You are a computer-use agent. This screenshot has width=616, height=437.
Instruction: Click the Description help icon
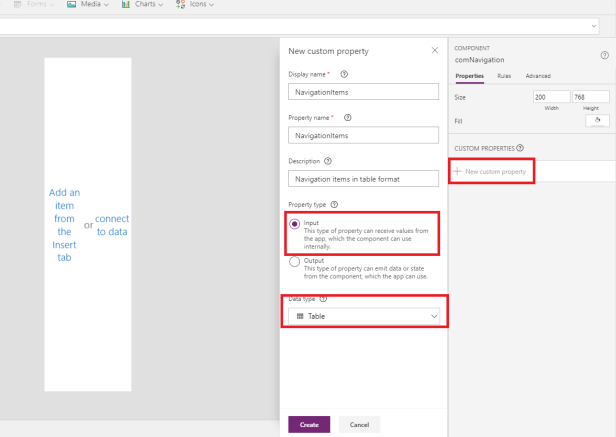click(328, 161)
